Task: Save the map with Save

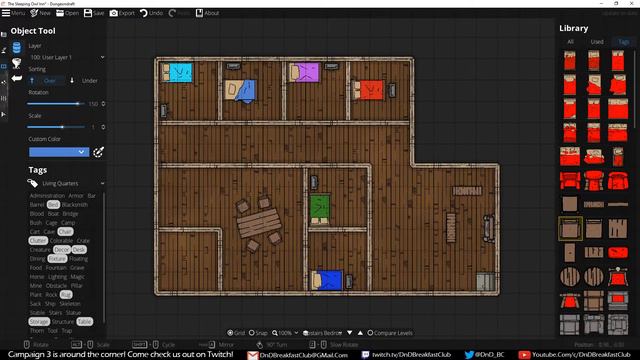Action: point(94,13)
